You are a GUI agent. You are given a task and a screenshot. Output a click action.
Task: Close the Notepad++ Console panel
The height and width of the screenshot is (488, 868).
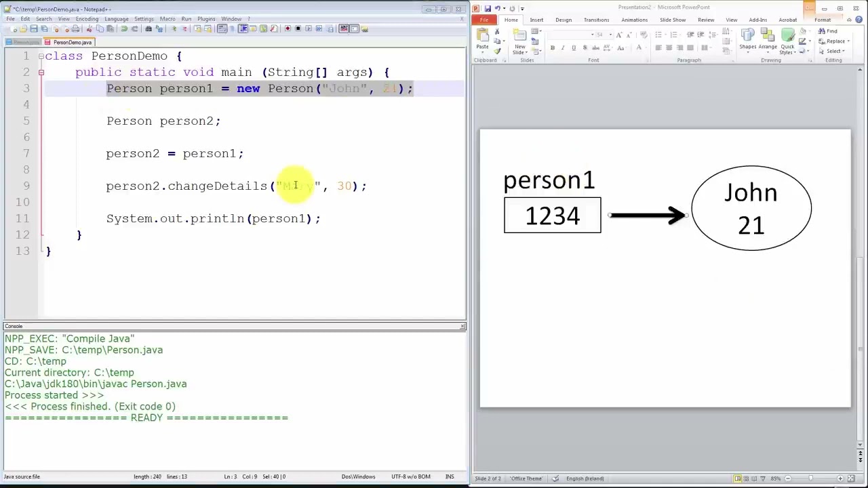tap(462, 327)
